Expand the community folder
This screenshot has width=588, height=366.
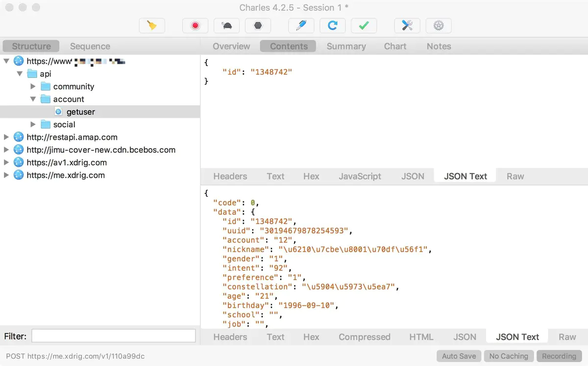tap(33, 86)
